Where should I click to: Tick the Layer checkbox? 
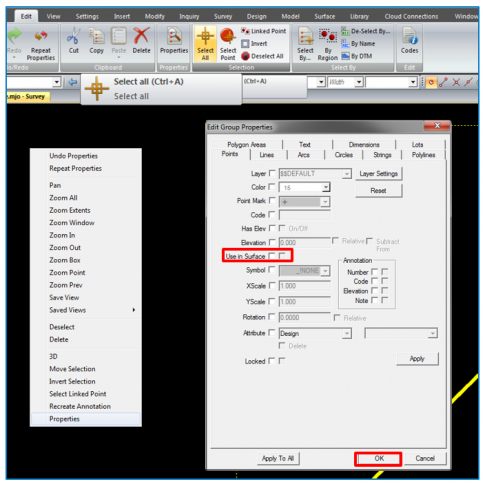pos(272,173)
